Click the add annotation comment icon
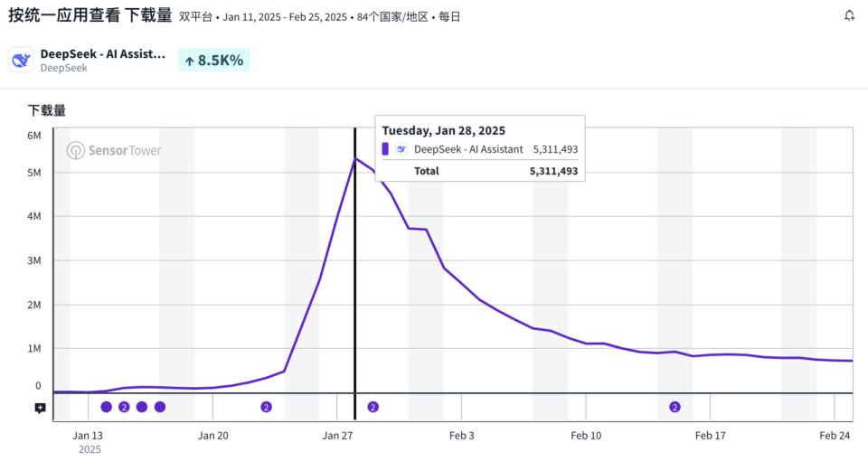Screen dimensions: 868x471 click(40, 409)
